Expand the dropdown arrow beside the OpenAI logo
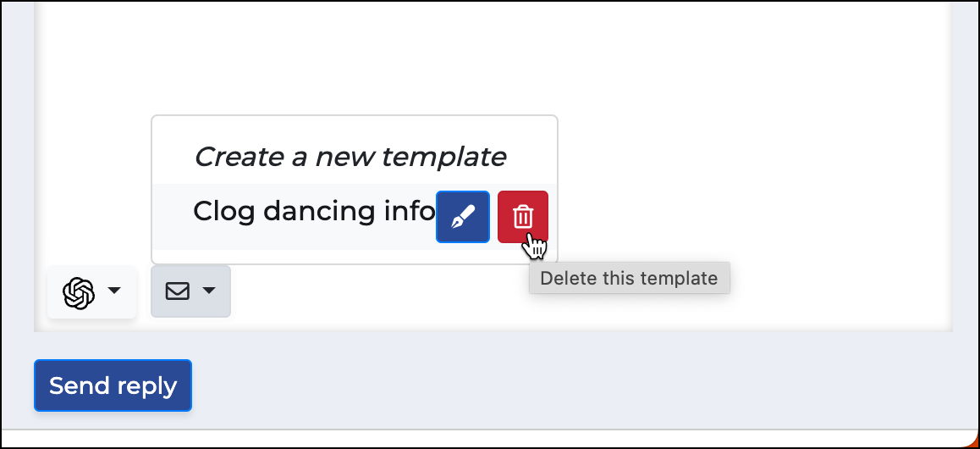 click(x=114, y=291)
